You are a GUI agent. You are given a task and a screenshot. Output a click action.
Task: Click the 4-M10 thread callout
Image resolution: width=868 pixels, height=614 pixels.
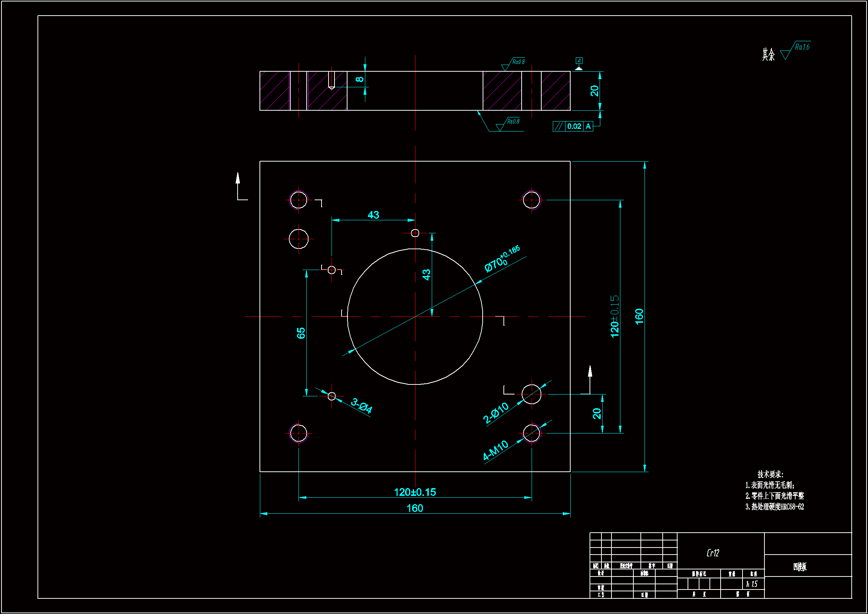(x=496, y=450)
